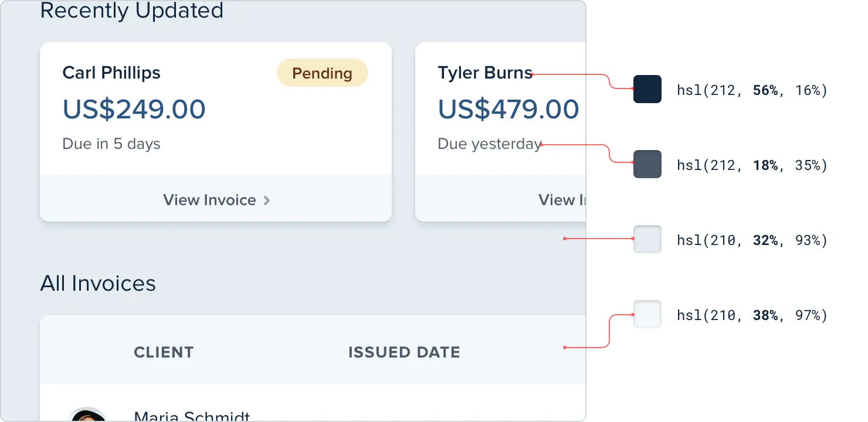The image size is (868, 422).
Task: Open the View Invoice link for Carl Phillips
Action: click(x=209, y=200)
